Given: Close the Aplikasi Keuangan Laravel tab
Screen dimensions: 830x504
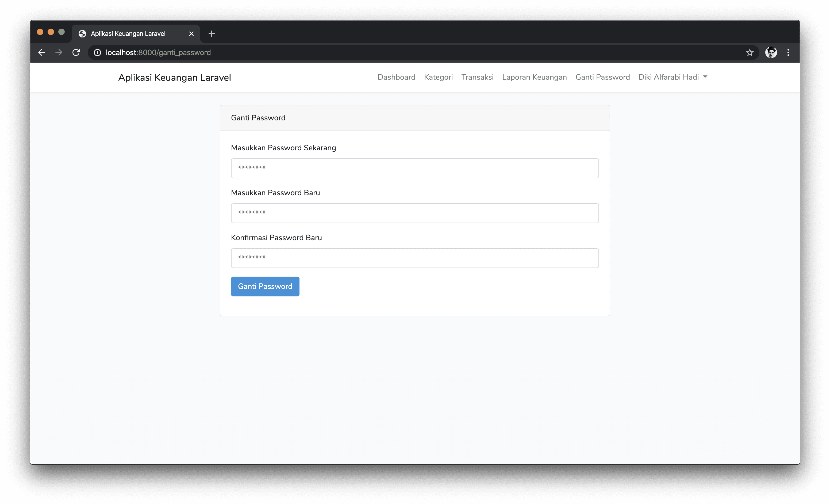Looking at the screenshot, I should [x=191, y=34].
